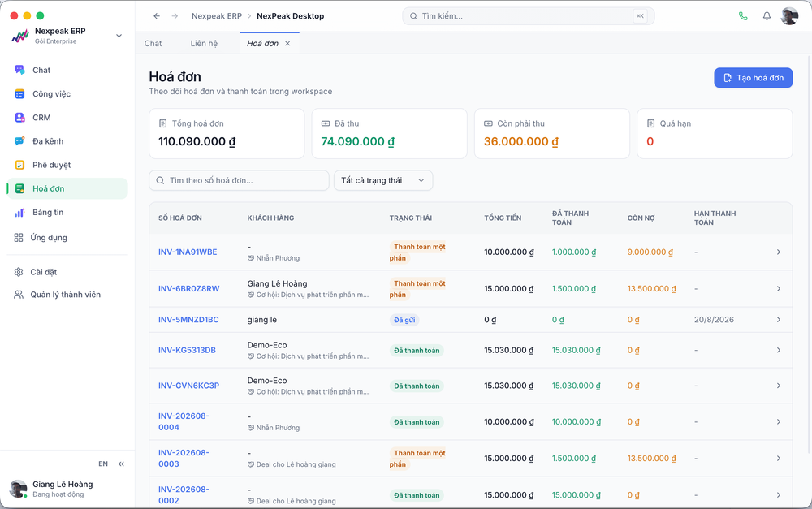
Task: Click the Còn phải thu summary card
Action: (552, 134)
